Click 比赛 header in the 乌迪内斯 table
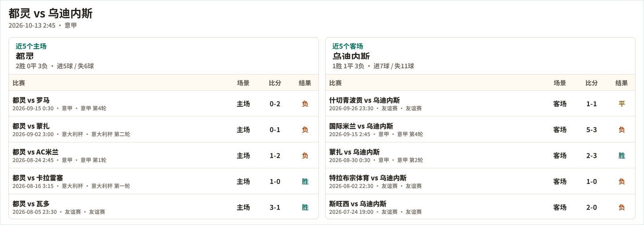 (335, 83)
